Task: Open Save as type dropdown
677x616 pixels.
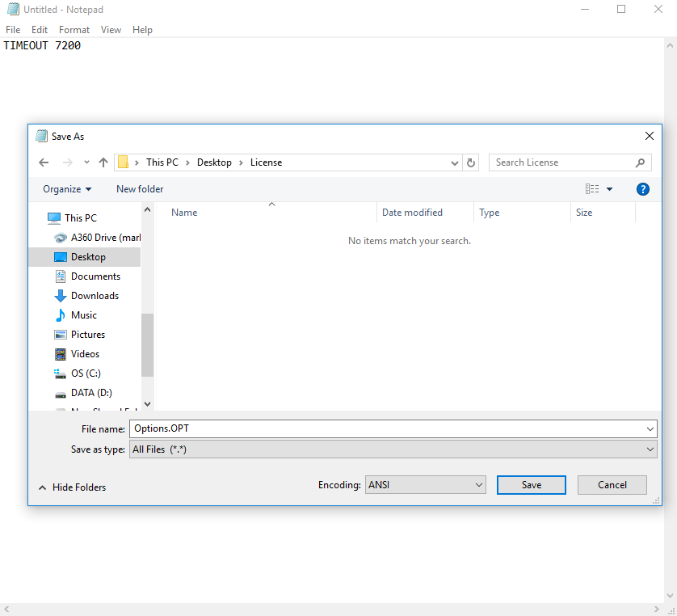Action: [x=393, y=449]
